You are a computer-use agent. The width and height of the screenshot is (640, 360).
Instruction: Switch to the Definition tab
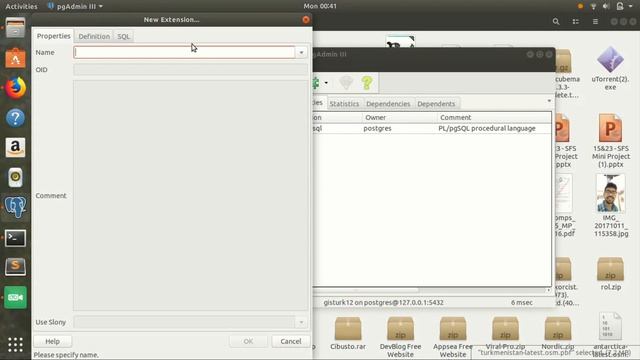[x=94, y=36]
